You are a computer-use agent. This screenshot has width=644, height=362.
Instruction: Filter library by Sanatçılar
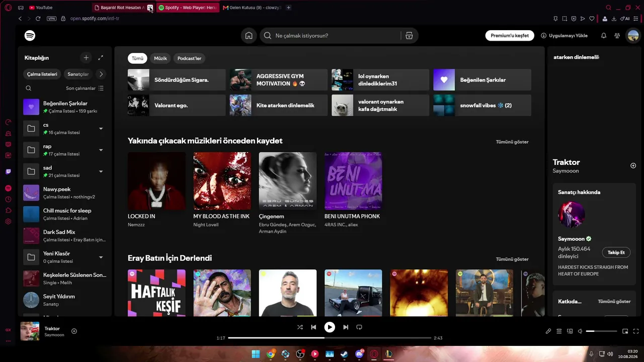(78, 74)
